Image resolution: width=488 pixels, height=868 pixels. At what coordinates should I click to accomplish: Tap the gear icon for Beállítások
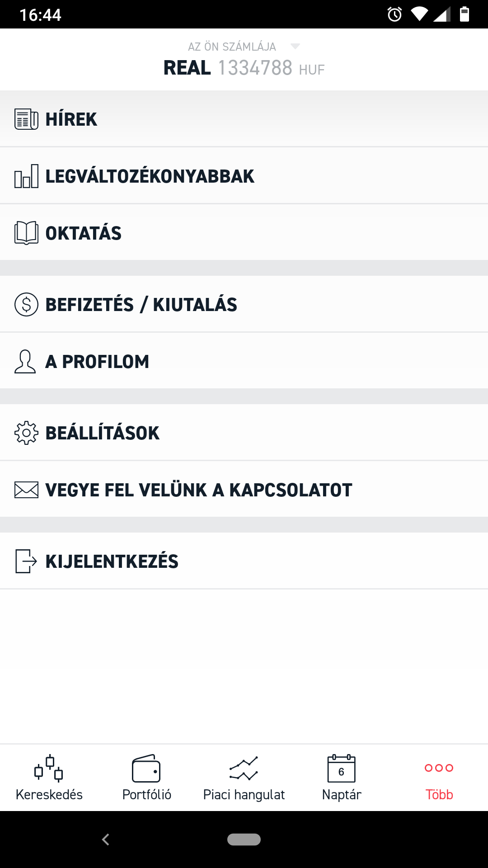(x=26, y=433)
